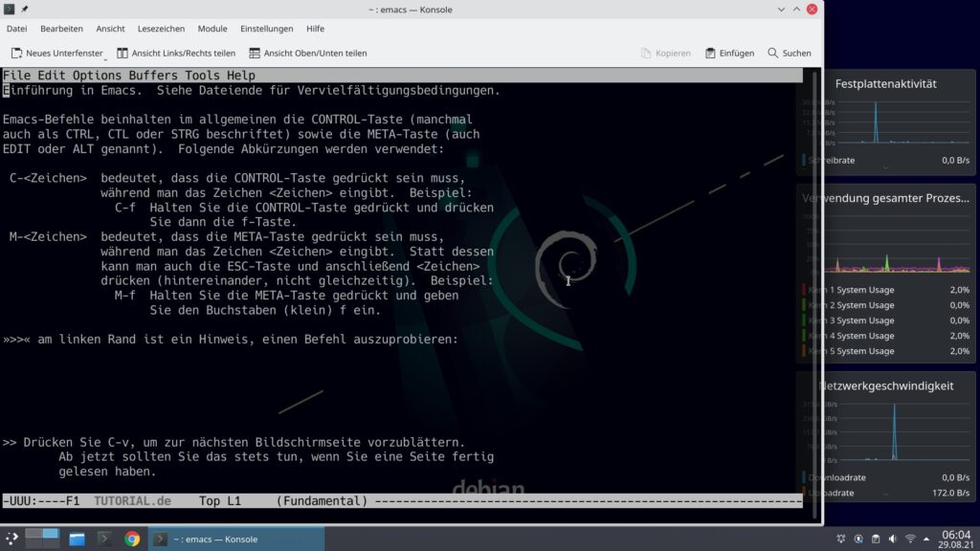Click Top L1 in the mode line
Image resolution: width=980 pixels, height=551 pixels.
220,501
